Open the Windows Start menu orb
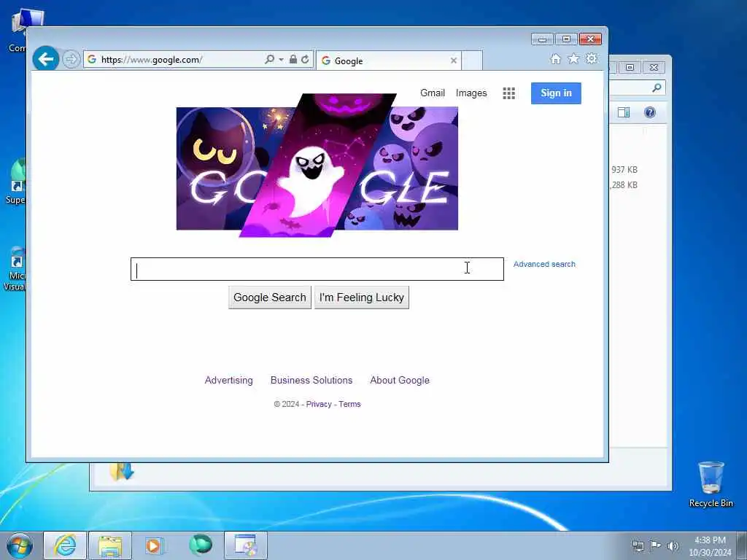Image resolution: width=747 pixels, height=560 pixels. tap(20, 545)
